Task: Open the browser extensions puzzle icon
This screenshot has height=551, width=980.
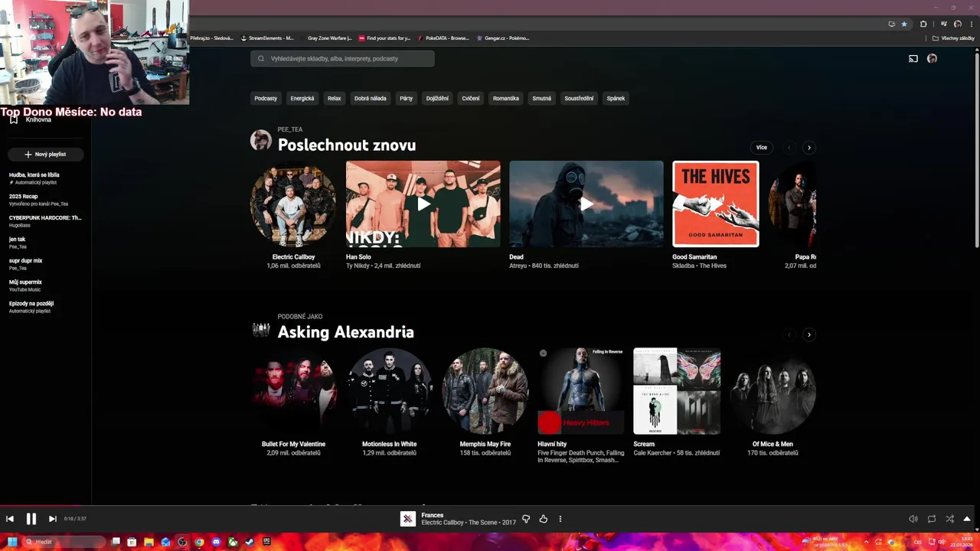Action: (x=923, y=24)
